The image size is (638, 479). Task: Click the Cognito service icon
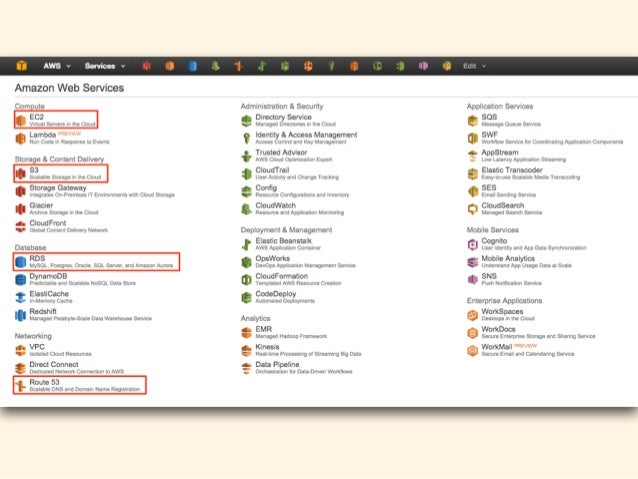[x=472, y=244]
